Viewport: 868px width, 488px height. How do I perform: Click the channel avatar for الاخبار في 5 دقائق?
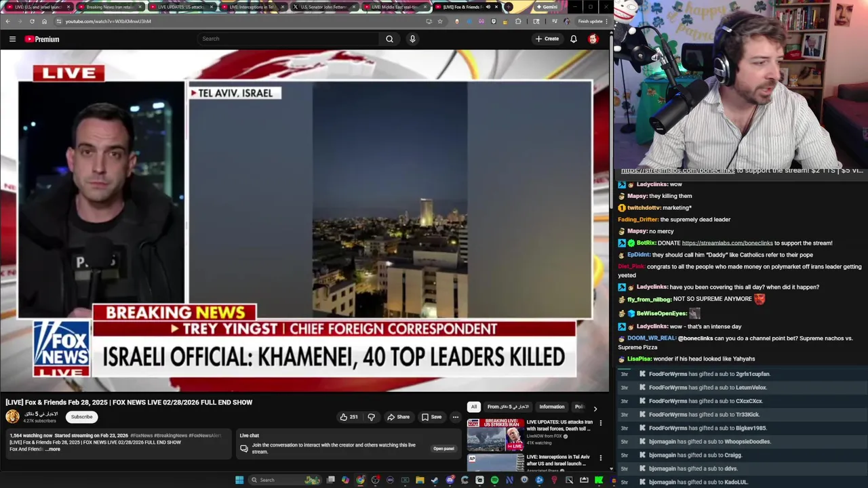click(x=12, y=417)
